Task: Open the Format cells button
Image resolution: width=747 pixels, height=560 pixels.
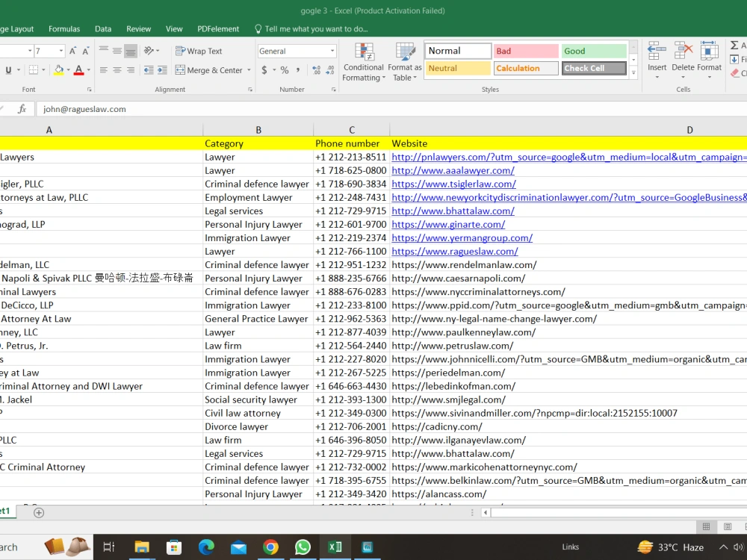Action: (x=710, y=60)
